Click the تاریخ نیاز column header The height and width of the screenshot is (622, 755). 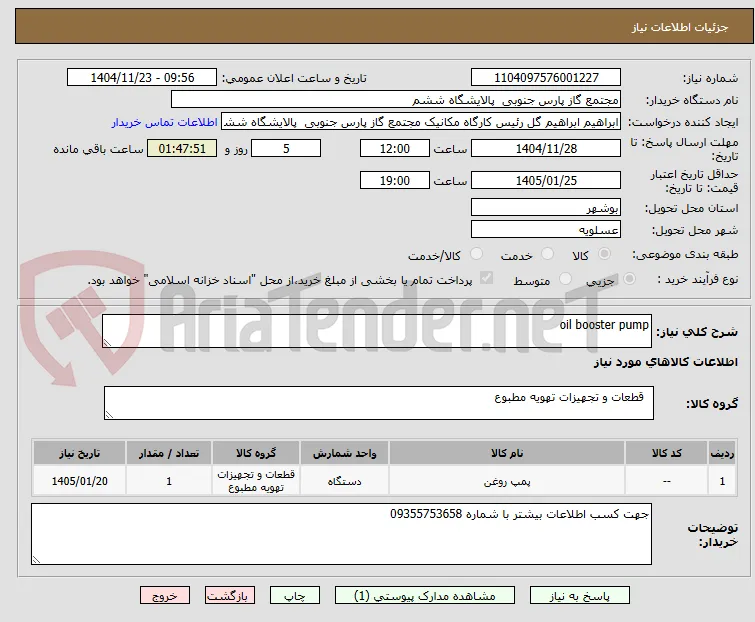point(79,453)
